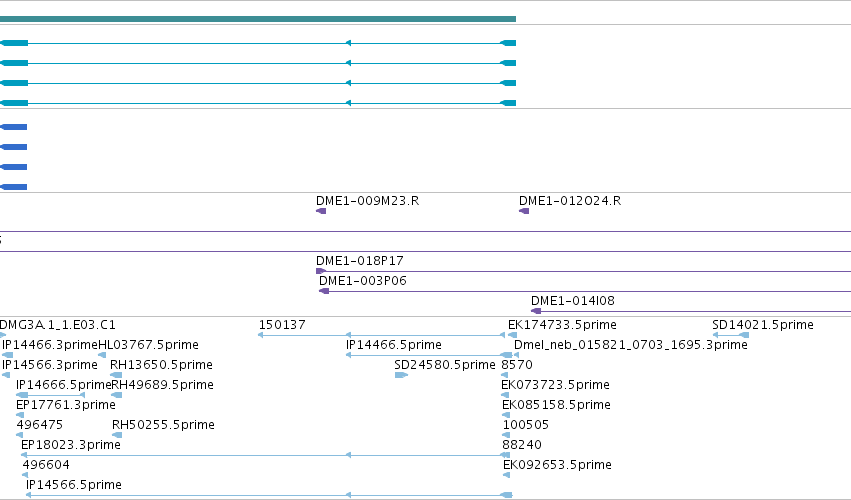Select the EK073723.5prime label
The image size is (851, 500).
(555, 385)
